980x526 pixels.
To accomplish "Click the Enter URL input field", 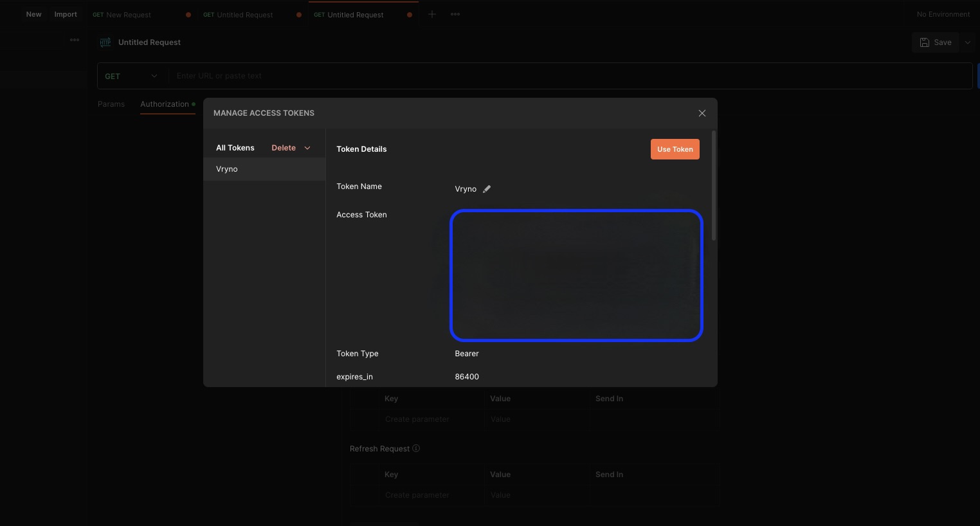I will [569, 76].
